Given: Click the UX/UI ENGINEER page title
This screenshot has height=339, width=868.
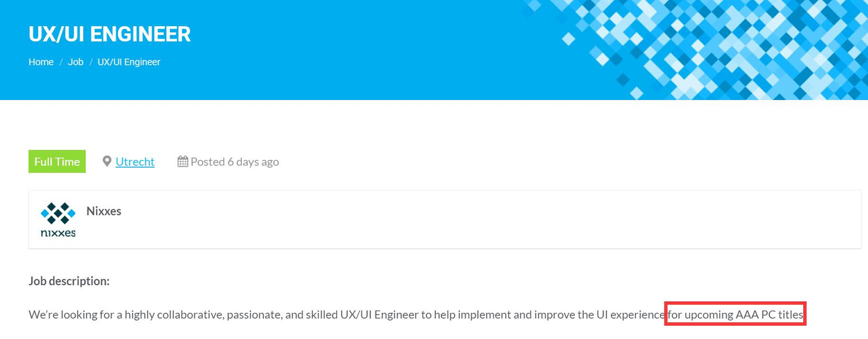Looking at the screenshot, I should tap(109, 34).
